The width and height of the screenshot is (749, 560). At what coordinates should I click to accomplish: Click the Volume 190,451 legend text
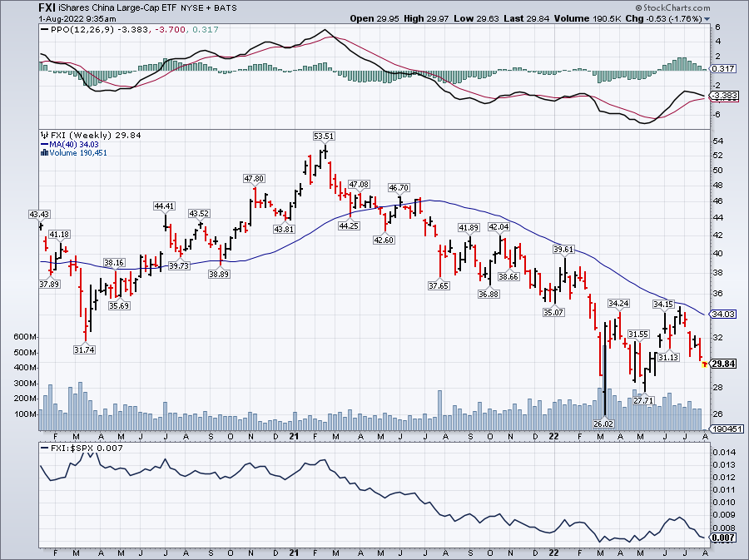pos(77,153)
